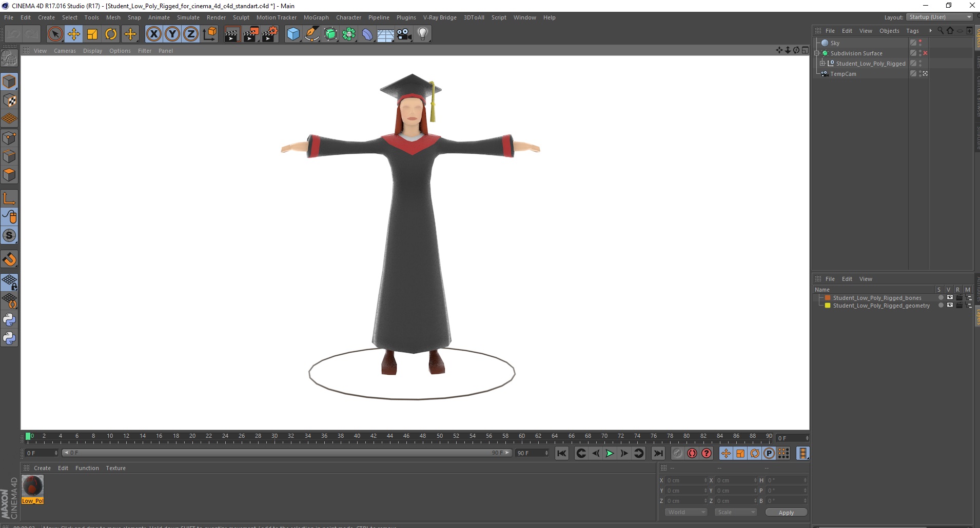
Task: Go to start of animation
Action: pos(562,453)
